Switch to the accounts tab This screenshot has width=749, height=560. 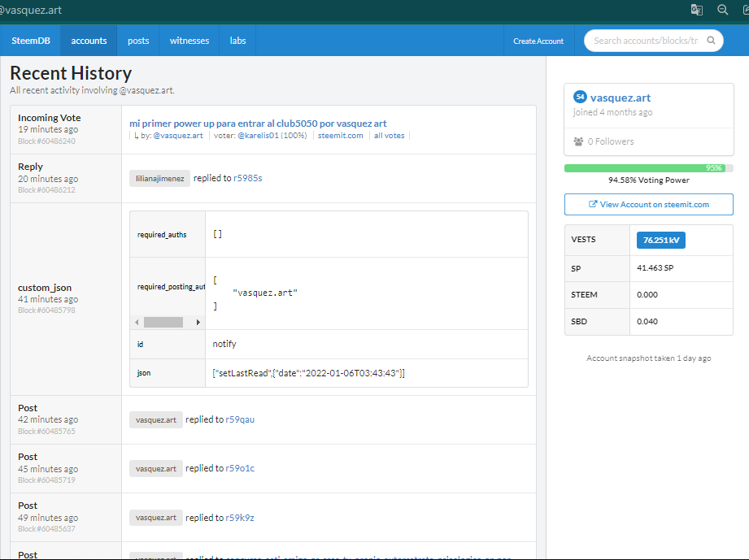click(89, 41)
